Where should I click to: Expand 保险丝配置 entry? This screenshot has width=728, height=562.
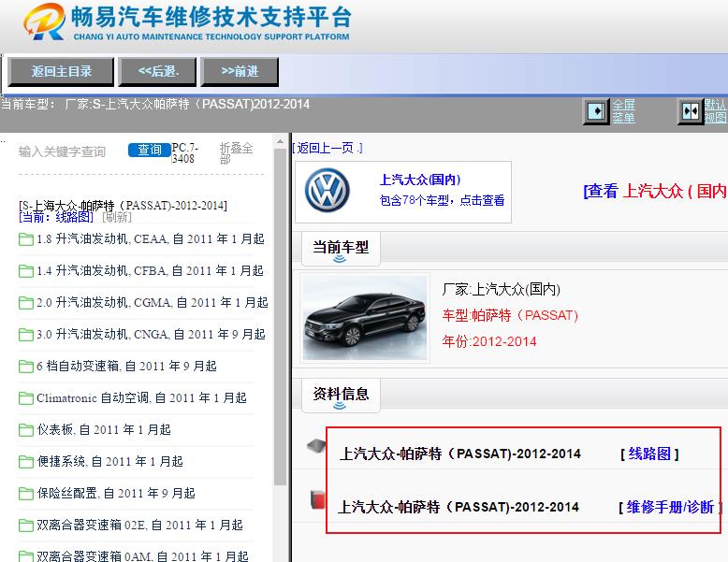116,494
